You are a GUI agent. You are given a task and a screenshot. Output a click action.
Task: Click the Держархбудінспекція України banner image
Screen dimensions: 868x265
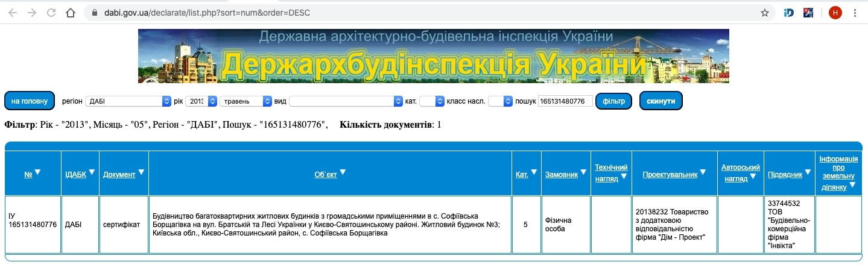pos(433,55)
